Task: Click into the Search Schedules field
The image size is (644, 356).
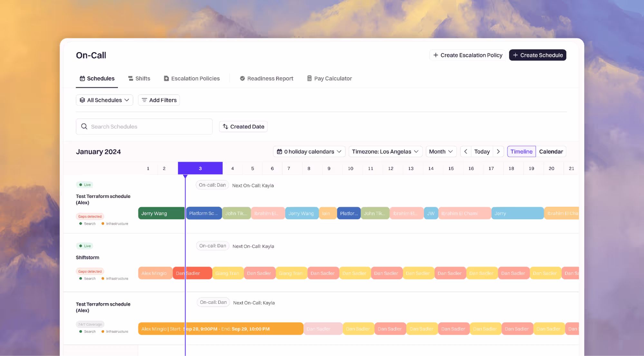Action: [x=148, y=126]
